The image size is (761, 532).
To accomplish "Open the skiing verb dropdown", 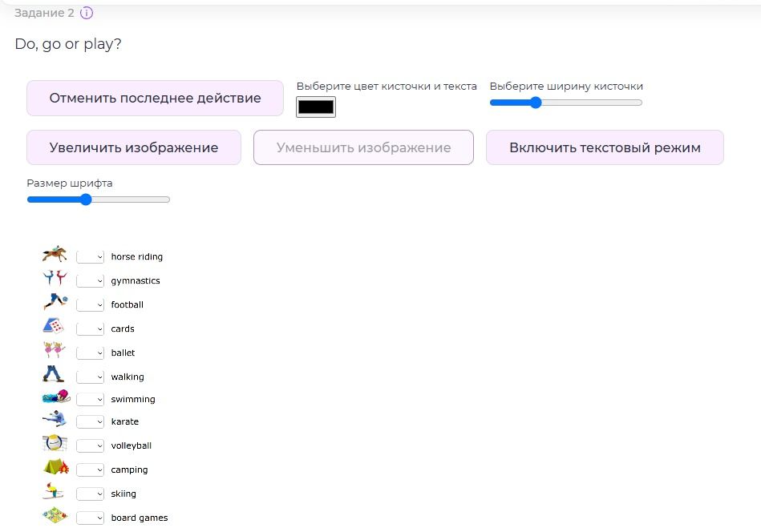I will 91,494.
